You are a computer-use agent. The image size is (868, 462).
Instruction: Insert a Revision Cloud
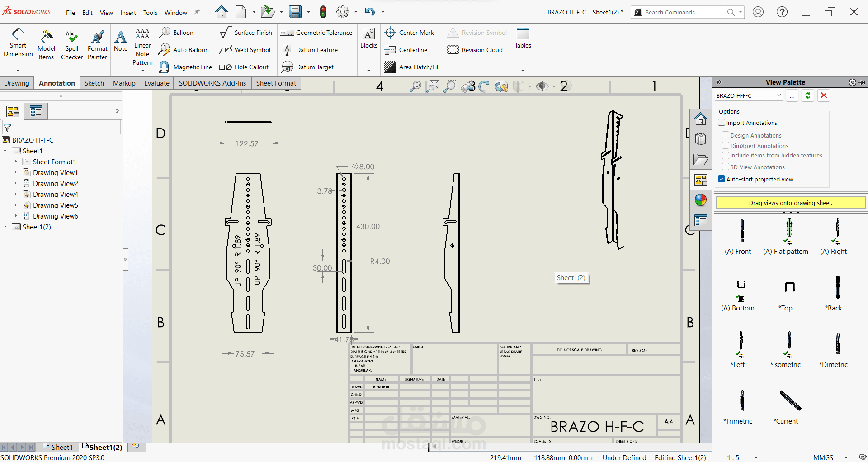click(475, 50)
